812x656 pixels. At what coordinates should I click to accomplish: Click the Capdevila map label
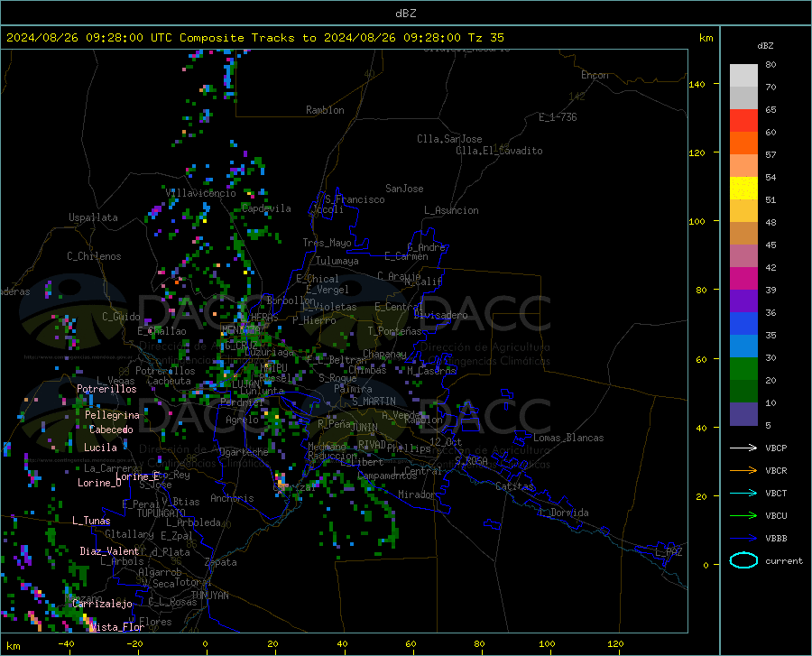(266, 208)
